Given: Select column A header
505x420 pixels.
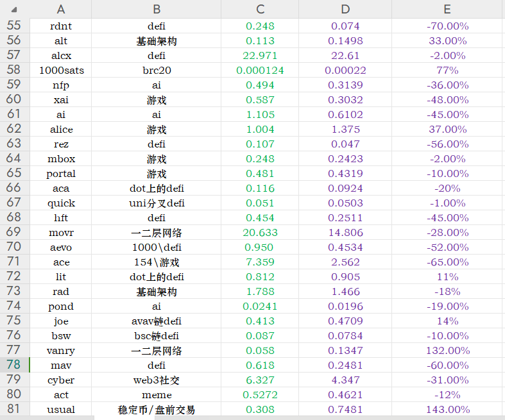Looking at the screenshot, I should (x=60, y=9).
